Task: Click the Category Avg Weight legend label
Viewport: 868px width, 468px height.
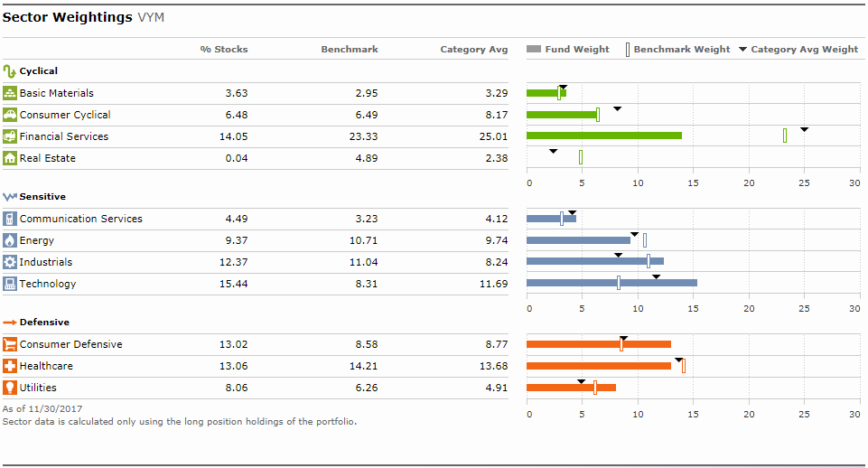Action: 805,50
